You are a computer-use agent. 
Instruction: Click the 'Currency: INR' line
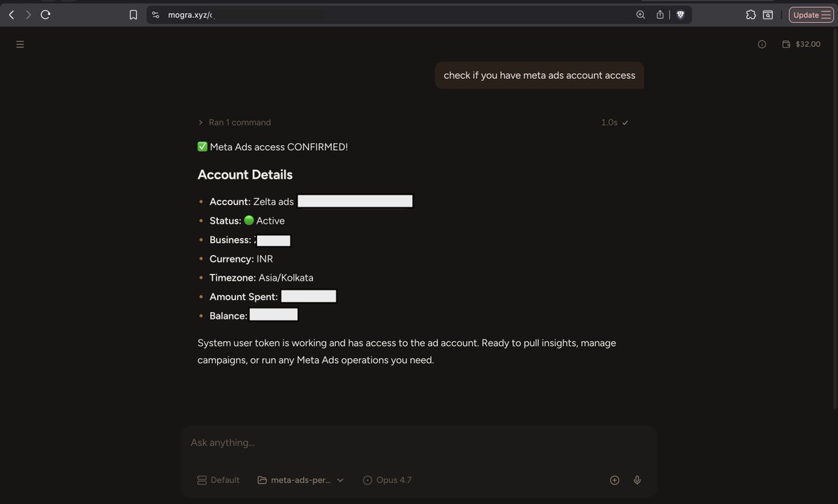241,259
